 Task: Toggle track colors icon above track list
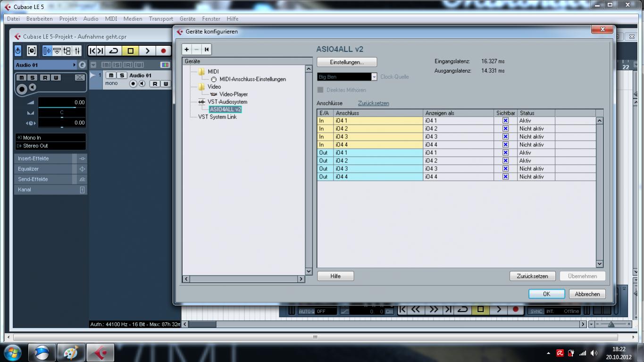(165, 65)
